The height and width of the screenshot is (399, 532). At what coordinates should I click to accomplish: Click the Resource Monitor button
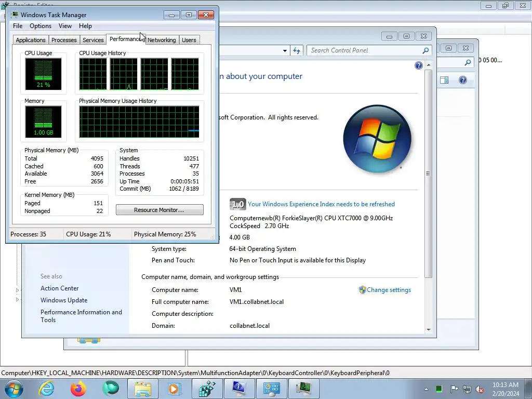(159, 210)
